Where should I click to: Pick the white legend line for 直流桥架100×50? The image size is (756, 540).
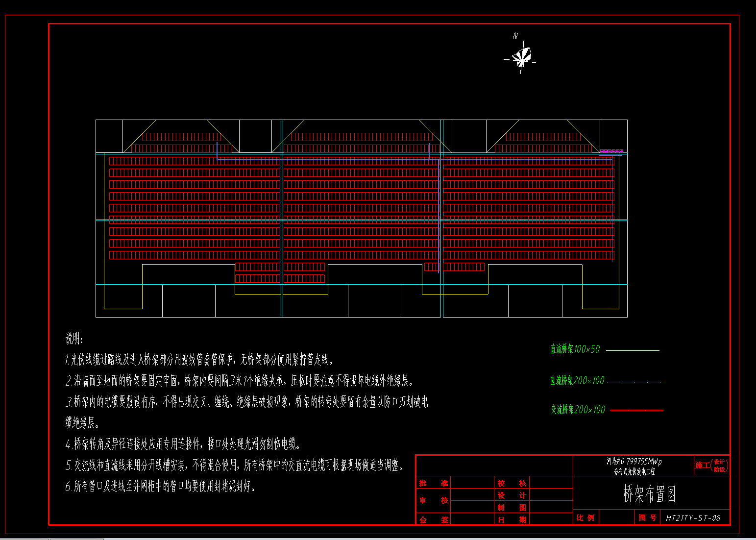(x=633, y=350)
